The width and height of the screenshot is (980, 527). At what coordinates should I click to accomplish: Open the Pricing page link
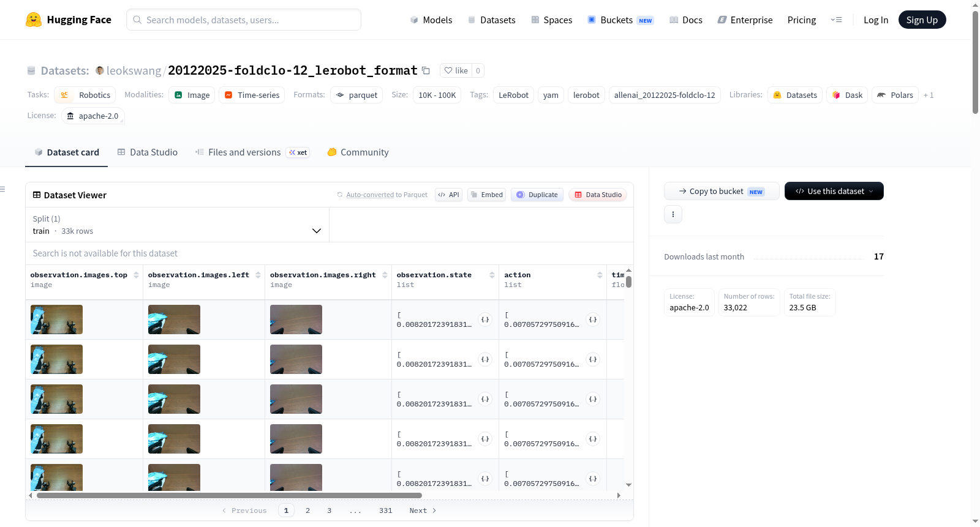tap(802, 20)
